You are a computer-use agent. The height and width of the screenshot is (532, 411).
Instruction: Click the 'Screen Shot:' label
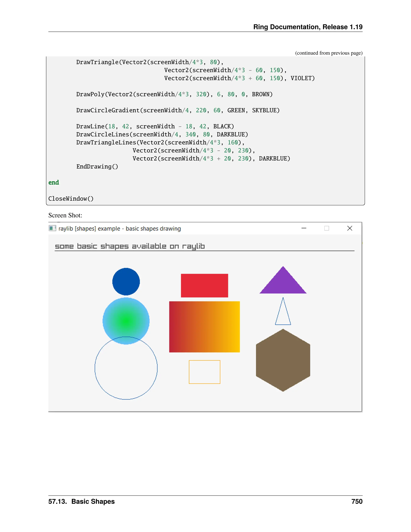[x=65, y=215]
